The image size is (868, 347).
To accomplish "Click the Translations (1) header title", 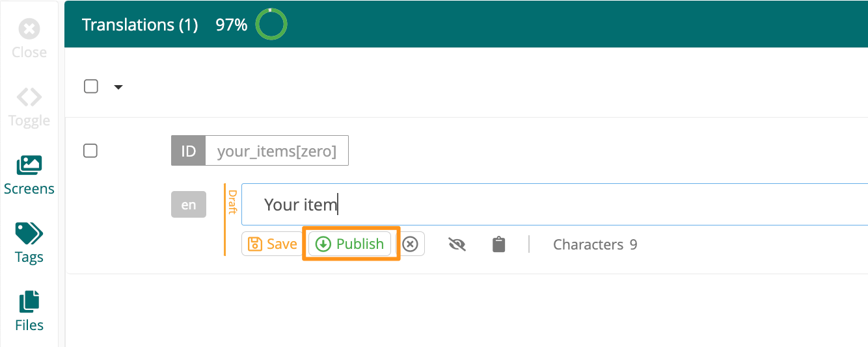I will (140, 25).
